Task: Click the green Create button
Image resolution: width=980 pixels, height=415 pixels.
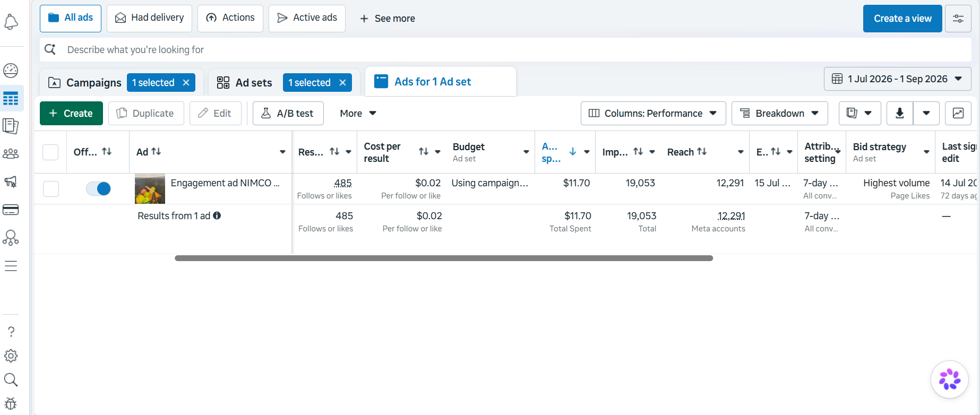Action: tap(71, 113)
